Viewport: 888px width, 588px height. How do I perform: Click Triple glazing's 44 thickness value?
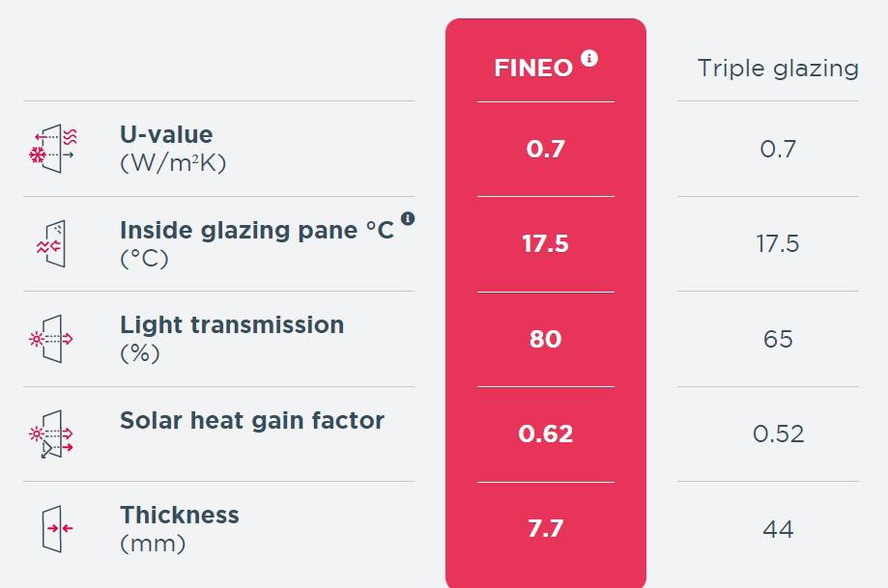(x=778, y=529)
